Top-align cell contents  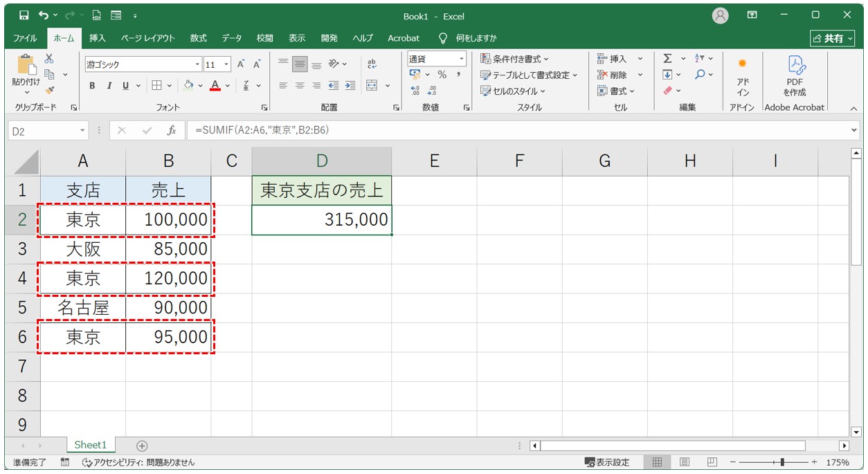click(282, 64)
